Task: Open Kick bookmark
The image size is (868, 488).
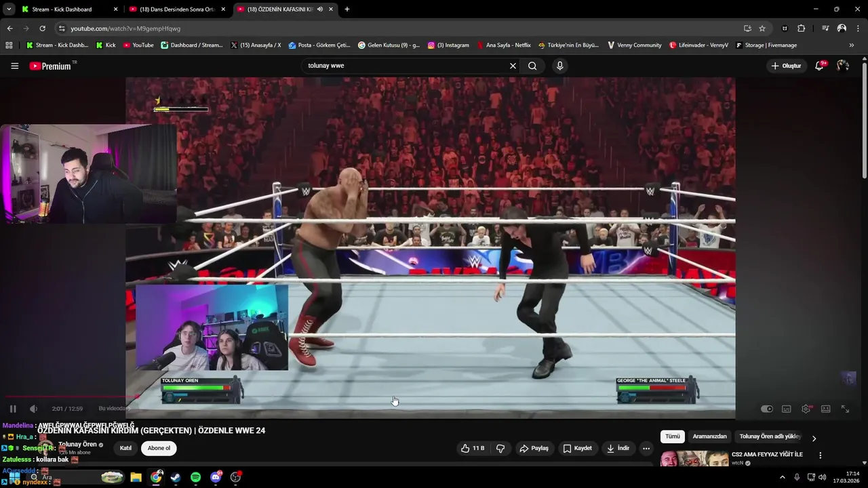Action: coord(106,45)
